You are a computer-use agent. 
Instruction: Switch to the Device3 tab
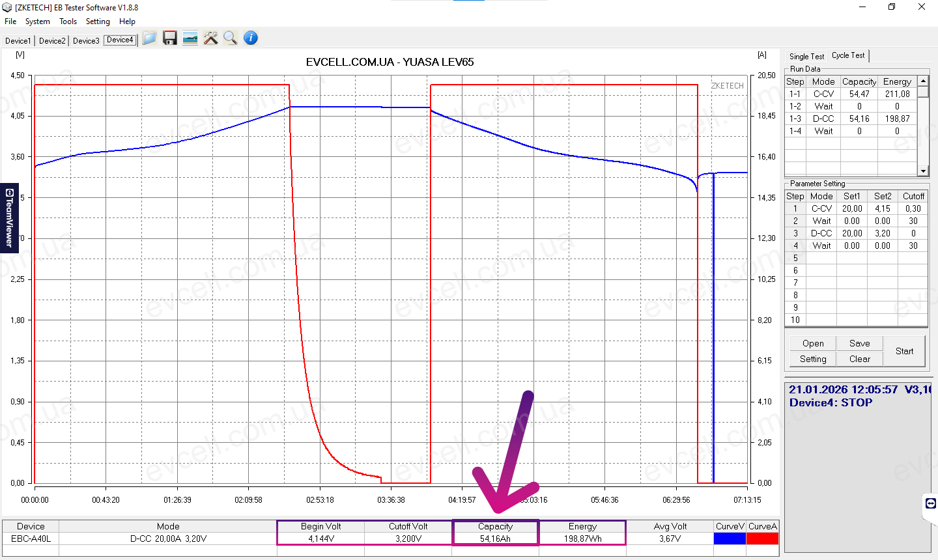click(x=86, y=40)
